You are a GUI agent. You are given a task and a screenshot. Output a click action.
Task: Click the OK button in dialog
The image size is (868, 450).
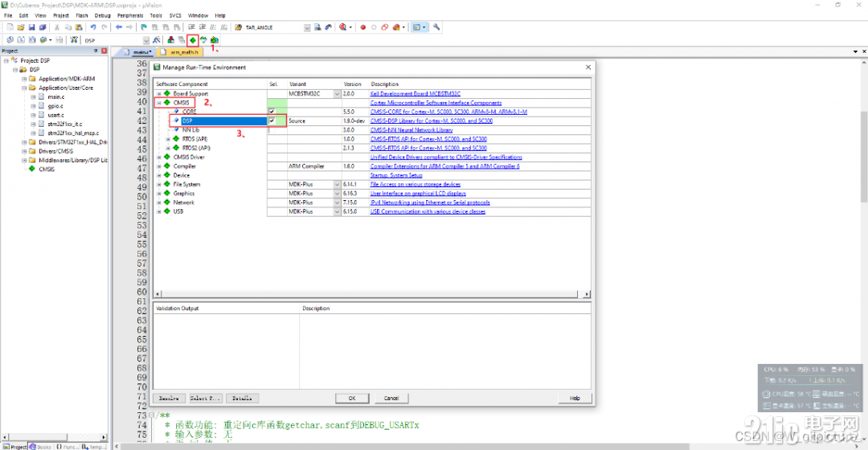pos(352,398)
